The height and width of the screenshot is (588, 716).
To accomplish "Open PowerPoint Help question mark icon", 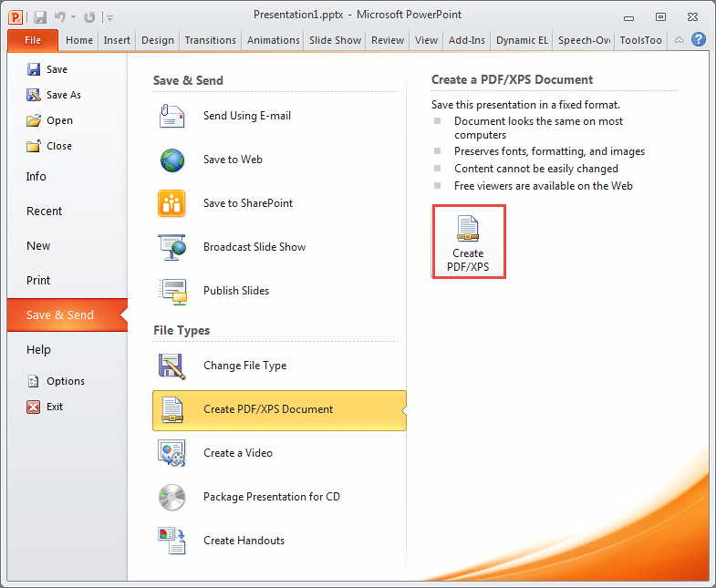I will pyautogui.click(x=698, y=40).
